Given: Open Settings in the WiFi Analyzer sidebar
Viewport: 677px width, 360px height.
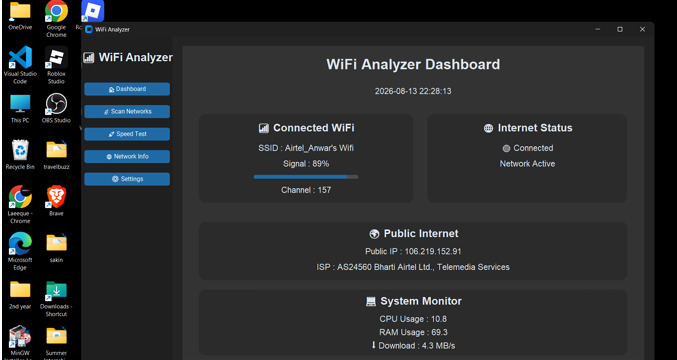Looking at the screenshot, I should click(x=127, y=179).
